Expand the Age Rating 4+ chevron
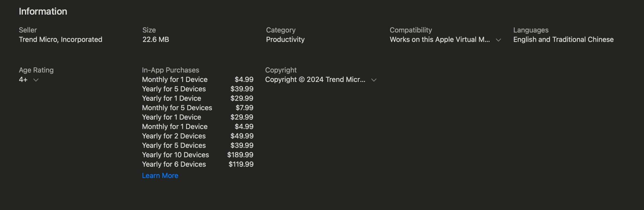This screenshot has height=210, width=644. (x=36, y=80)
